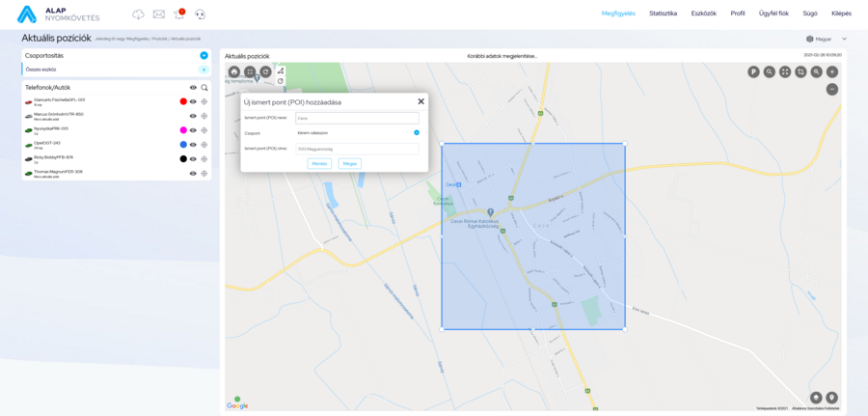Click the crop area selection map tool
This screenshot has height=416, width=868.
(800, 71)
